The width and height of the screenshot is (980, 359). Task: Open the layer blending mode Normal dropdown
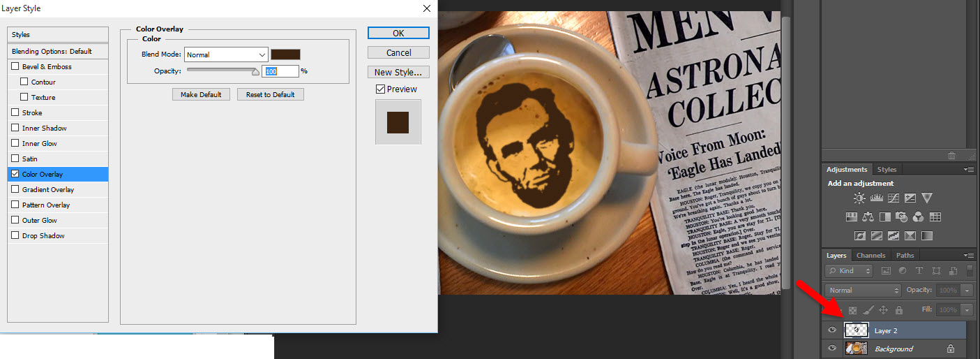(x=863, y=290)
